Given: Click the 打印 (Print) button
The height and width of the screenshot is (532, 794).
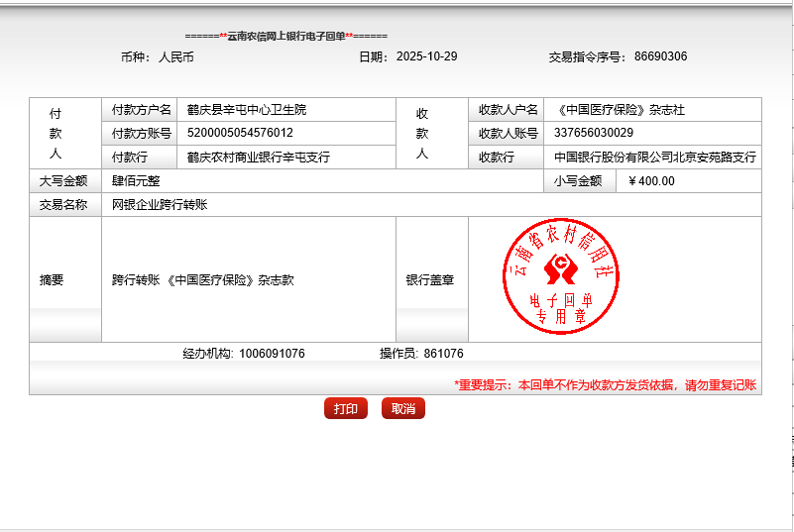Looking at the screenshot, I should (x=345, y=409).
